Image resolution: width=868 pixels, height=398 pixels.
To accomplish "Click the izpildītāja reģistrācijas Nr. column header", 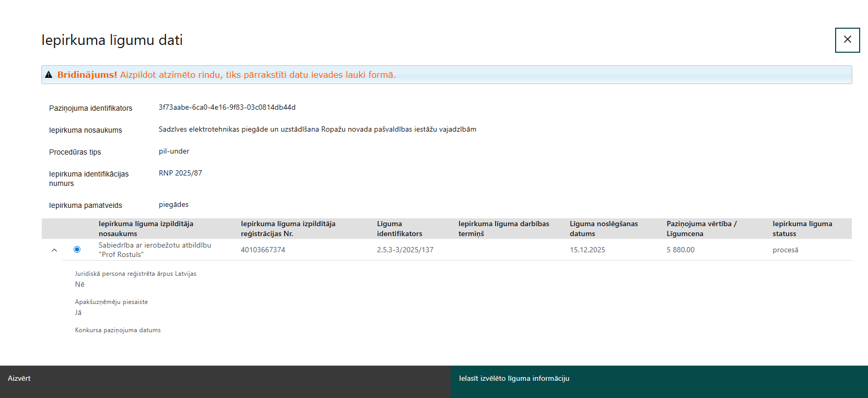I will [288, 229].
